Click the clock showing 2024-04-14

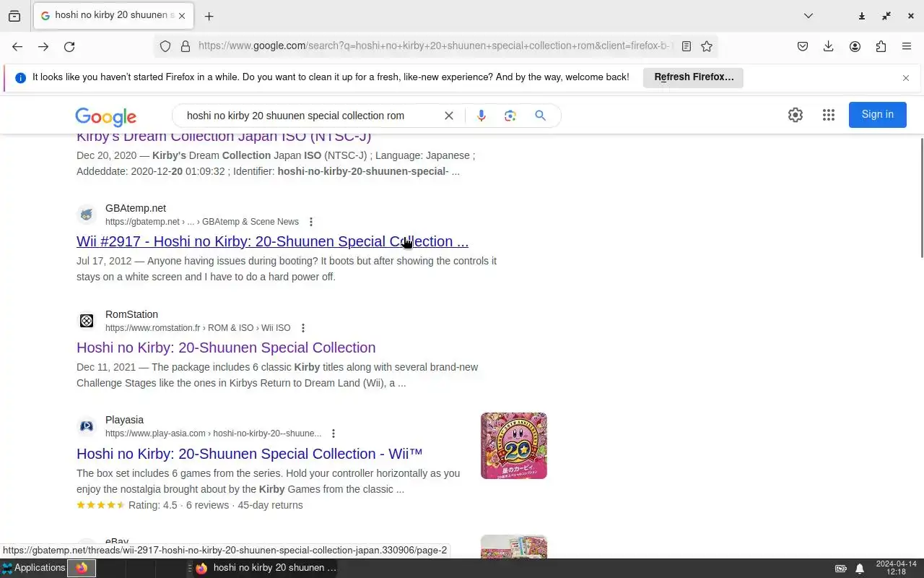coord(896,568)
